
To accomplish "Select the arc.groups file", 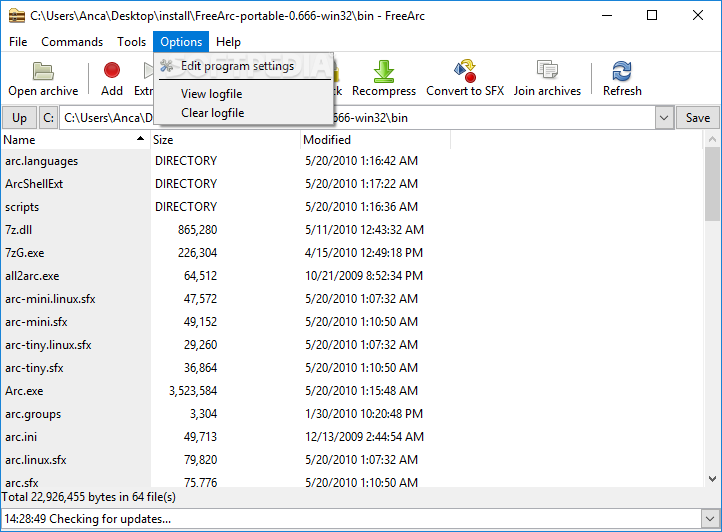I will pyautogui.click(x=33, y=414).
